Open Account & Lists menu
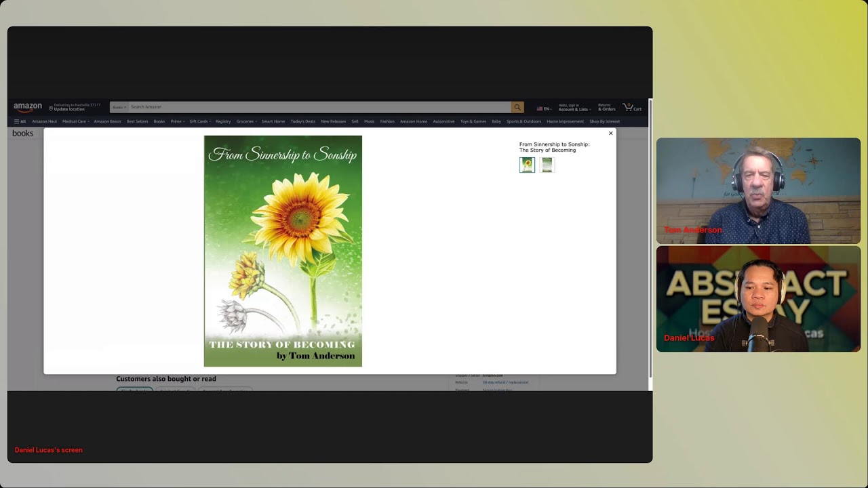This screenshot has height=488, width=868. [574, 107]
